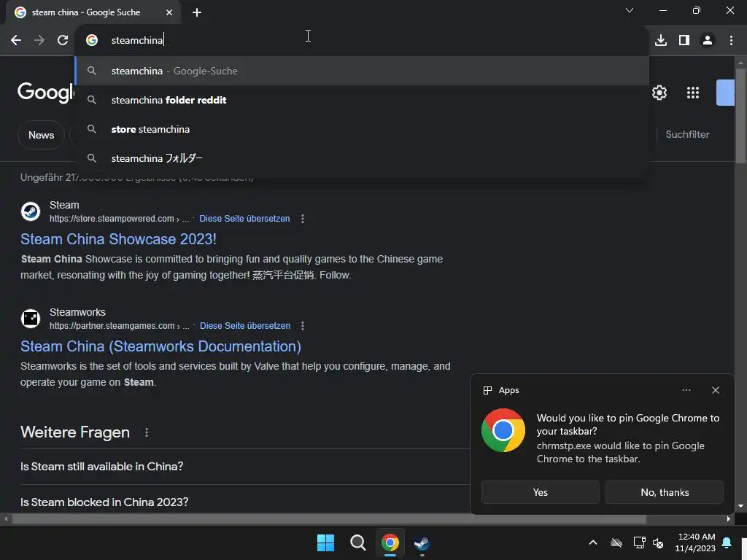This screenshot has height=560, width=747.
Task: Open the notification bell in the tray
Action: coord(727,542)
